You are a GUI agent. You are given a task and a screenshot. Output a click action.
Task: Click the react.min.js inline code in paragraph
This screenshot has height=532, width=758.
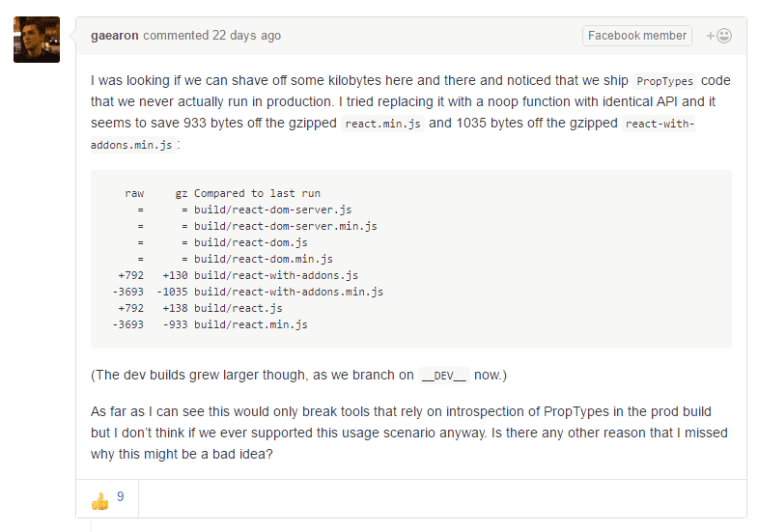click(383, 124)
